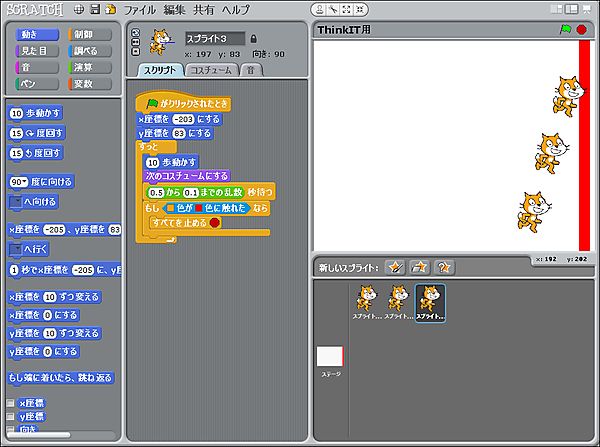Viewport: 600px width, 447px height.
Task: Select the ペン block category
Action: pyautogui.click(x=37, y=84)
